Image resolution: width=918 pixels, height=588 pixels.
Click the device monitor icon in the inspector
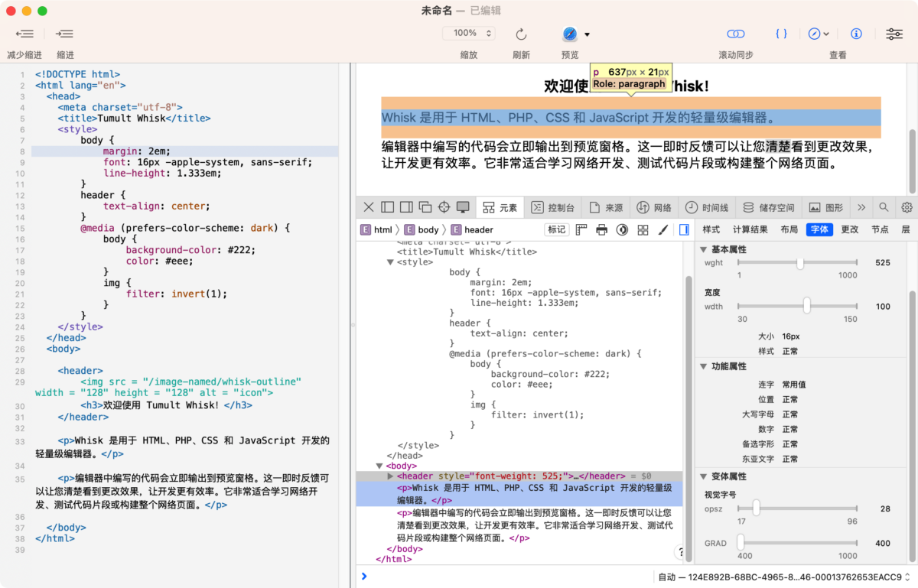point(463,207)
